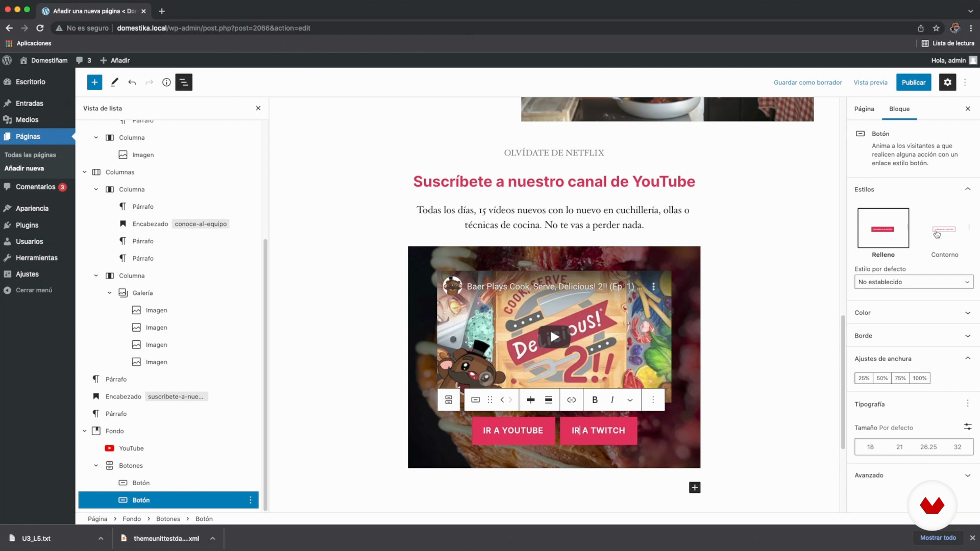Open horizontal alignment option in block toolbar
This screenshot has width=980, height=551.
[x=531, y=400]
